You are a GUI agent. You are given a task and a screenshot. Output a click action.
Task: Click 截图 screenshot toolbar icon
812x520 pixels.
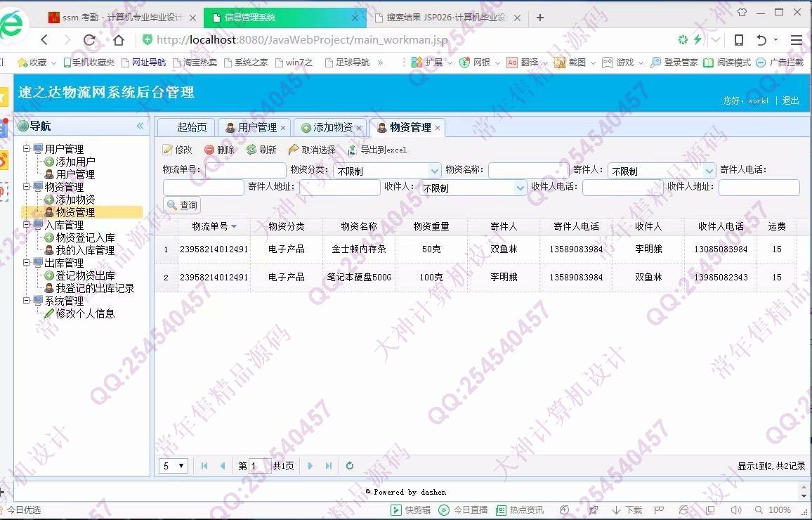click(x=570, y=62)
